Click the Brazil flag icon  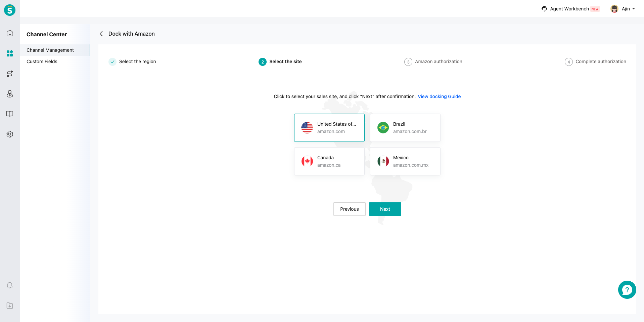383,128
